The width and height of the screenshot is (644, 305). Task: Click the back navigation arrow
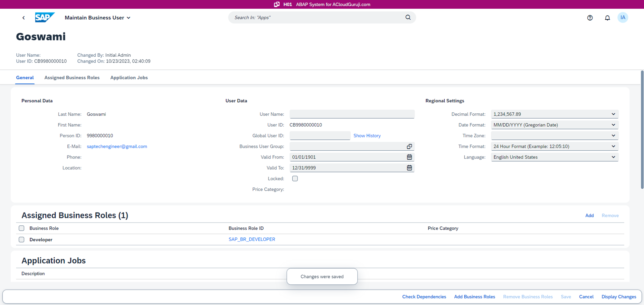pyautogui.click(x=24, y=18)
